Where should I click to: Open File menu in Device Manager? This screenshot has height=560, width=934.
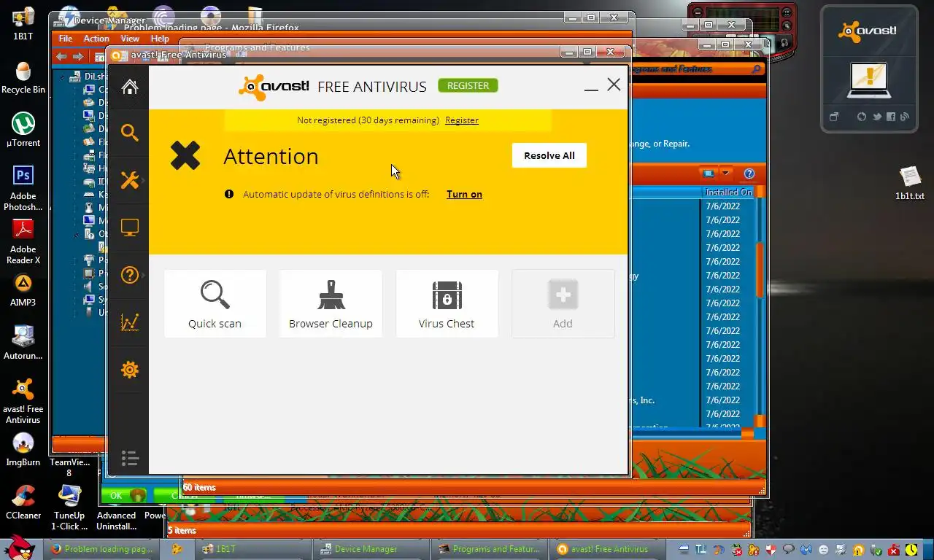click(66, 39)
